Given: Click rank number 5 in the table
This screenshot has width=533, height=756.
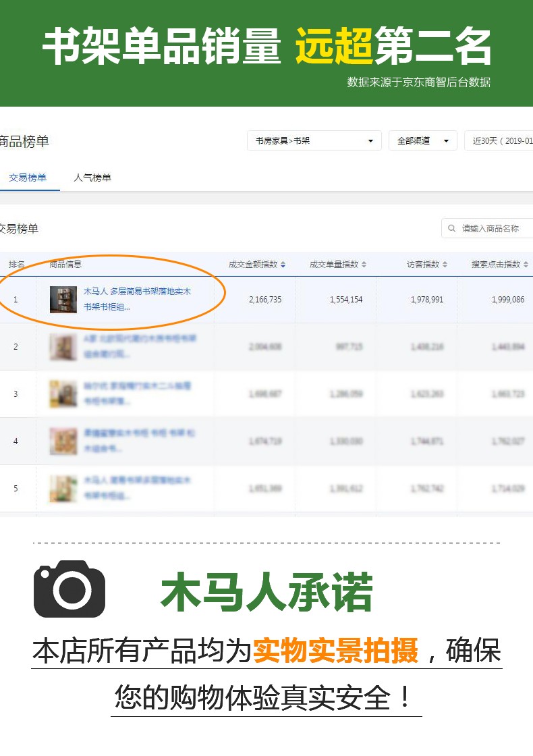Looking at the screenshot, I should [16, 489].
